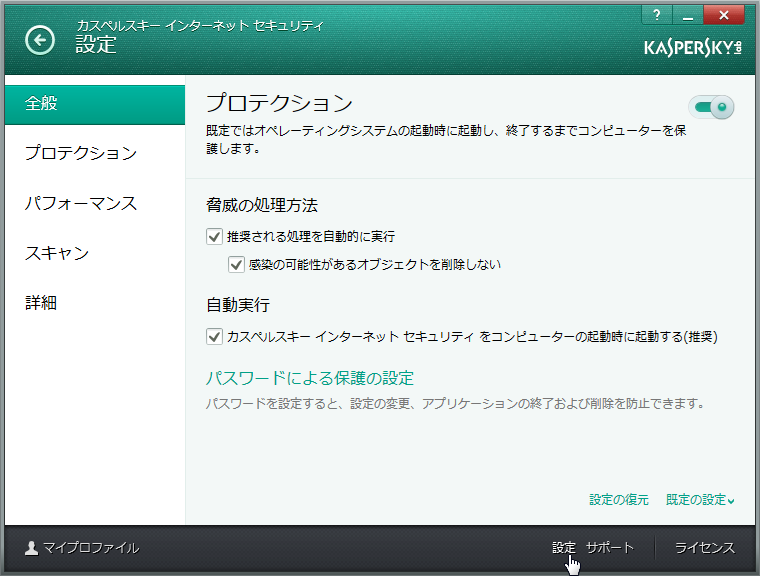Viewport: 760px width, 576px height.
Task: Uncheck 感染の可能性があるオブジェクトを削除しない checkbox
Action: coord(236,265)
